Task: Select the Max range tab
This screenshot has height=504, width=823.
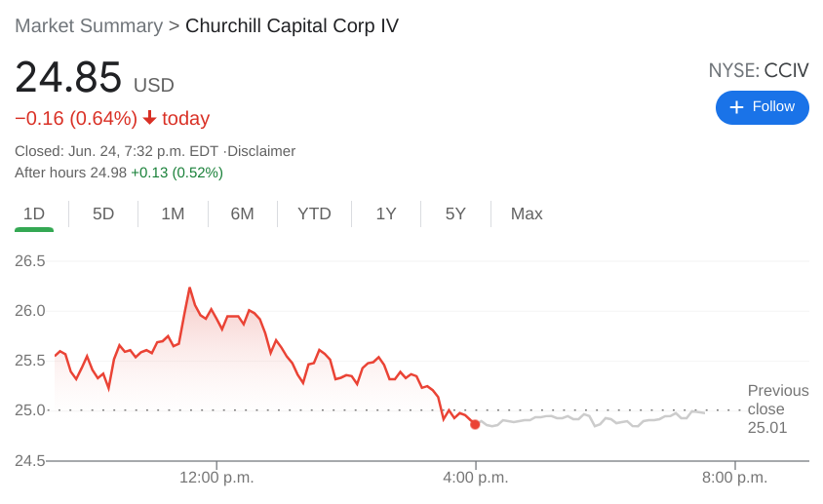Action: pyautogui.click(x=527, y=213)
